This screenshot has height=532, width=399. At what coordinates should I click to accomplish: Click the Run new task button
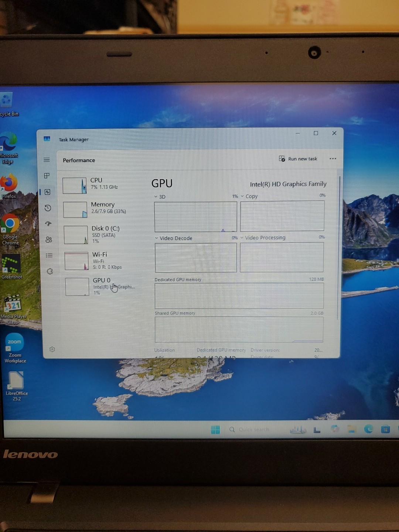click(298, 159)
